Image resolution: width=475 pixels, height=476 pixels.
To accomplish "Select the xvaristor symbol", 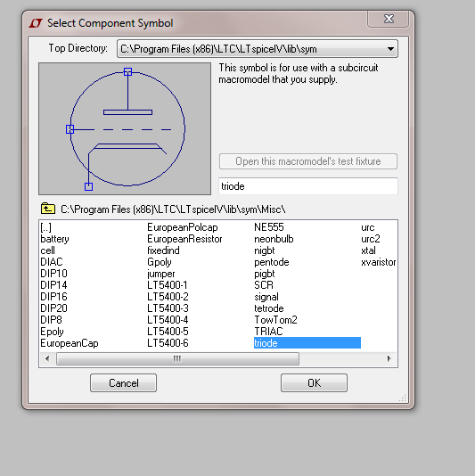I will point(379,262).
